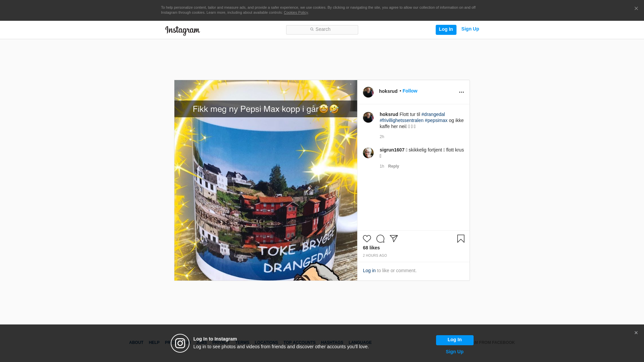Open the LANGUAGE footer selector
This screenshot has width=644, height=362.
360,343
